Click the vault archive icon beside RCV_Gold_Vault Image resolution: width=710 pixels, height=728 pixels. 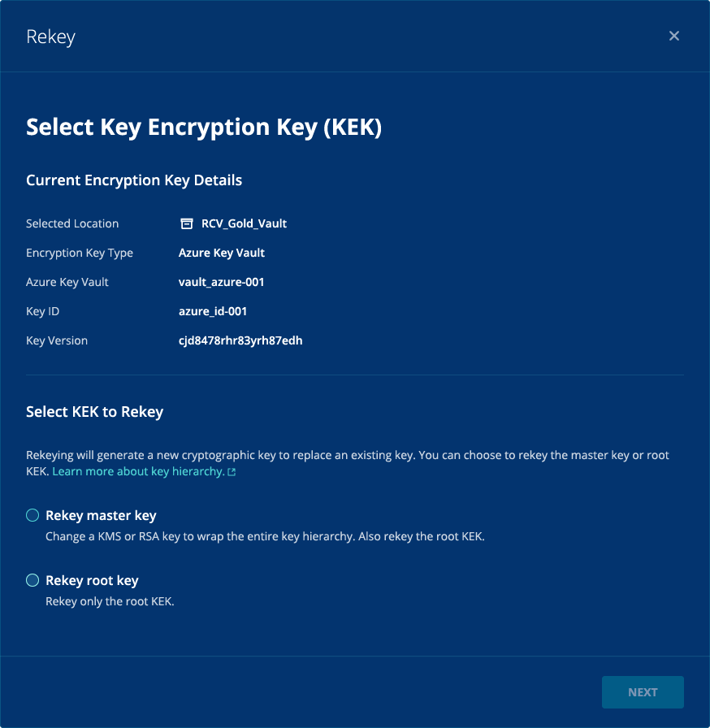[187, 223]
